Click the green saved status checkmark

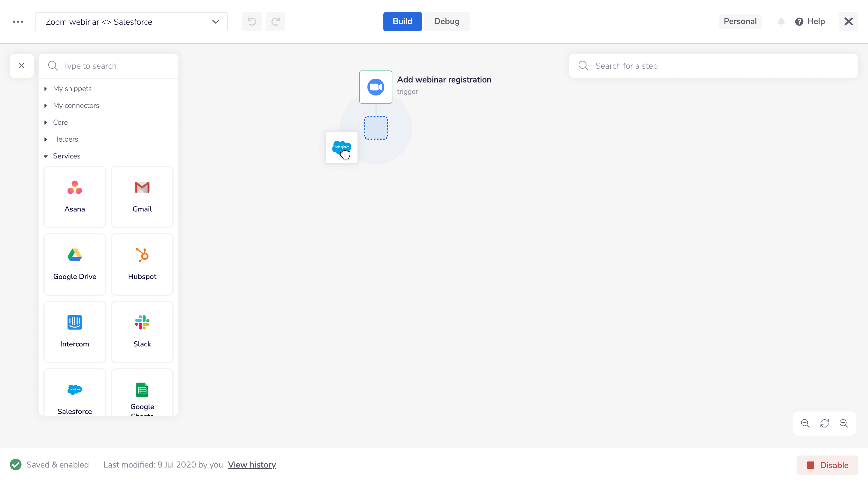15,465
